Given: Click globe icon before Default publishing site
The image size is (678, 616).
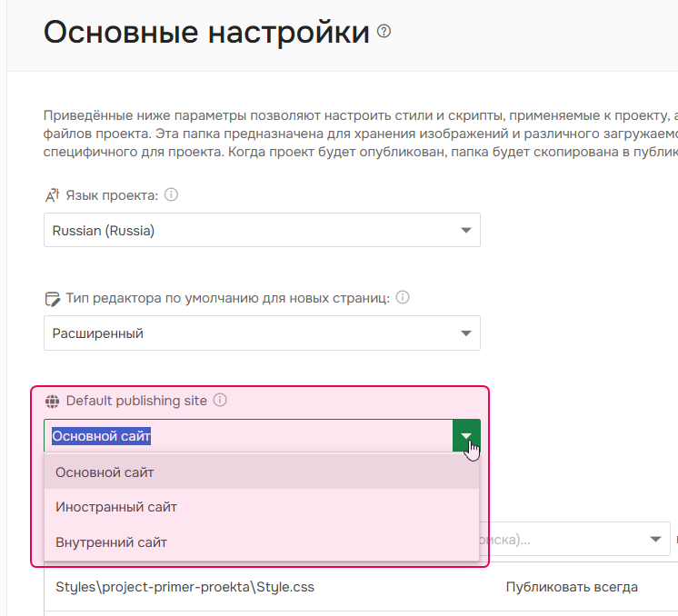Looking at the screenshot, I should (53, 402).
